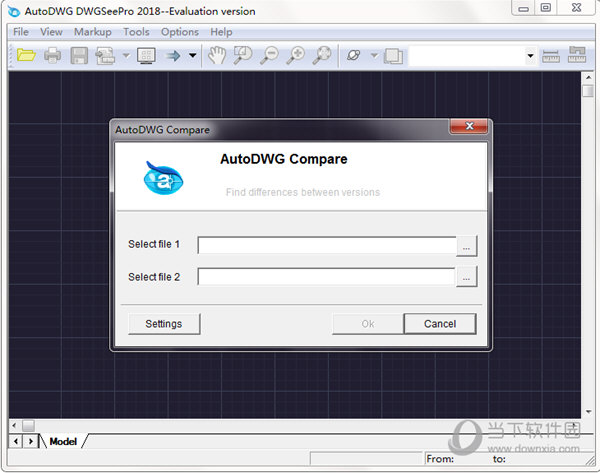Click the Select file 2 input field
The height and width of the screenshot is (473, 600).
point(326,277)
